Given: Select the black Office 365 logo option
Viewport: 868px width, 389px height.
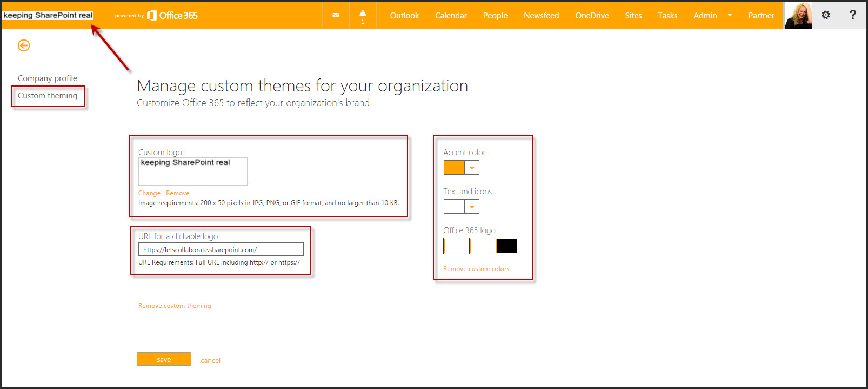Looking at the screenshot, I should pyautogui.click(x=506, y=246).
